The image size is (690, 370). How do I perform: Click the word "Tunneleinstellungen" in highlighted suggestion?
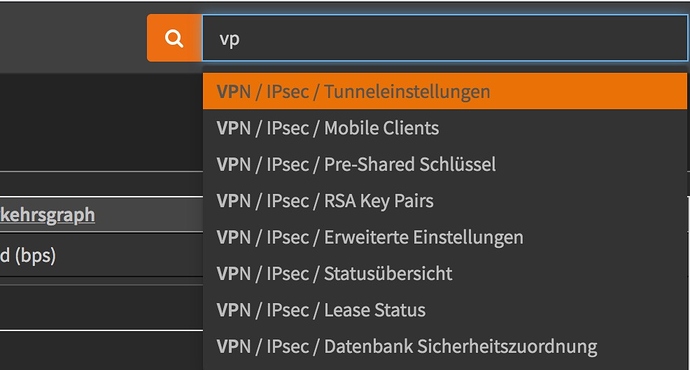407,92
